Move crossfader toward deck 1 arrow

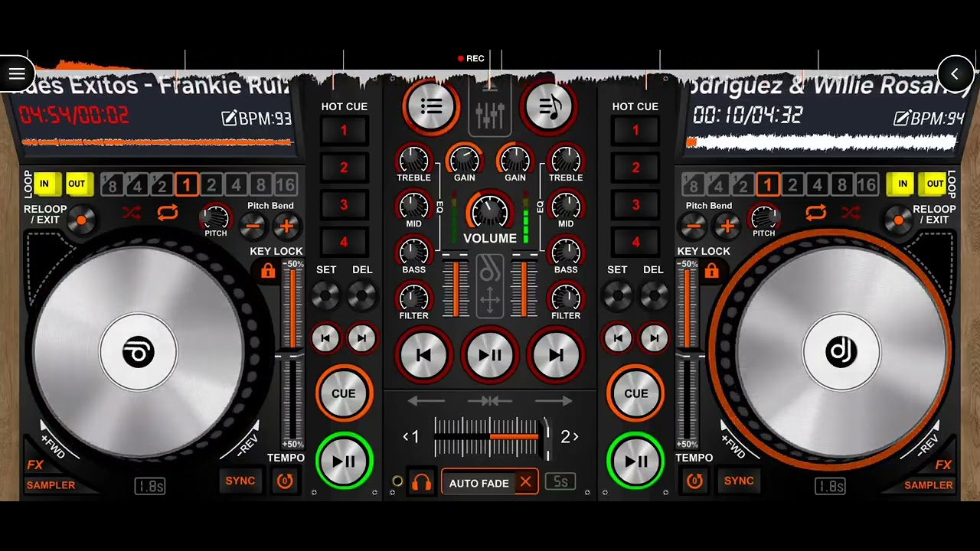coord(426,400)
